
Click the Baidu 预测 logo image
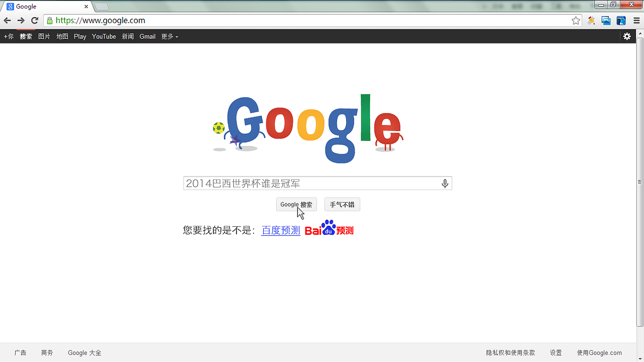pyautogui.click(x=329, y=228)
